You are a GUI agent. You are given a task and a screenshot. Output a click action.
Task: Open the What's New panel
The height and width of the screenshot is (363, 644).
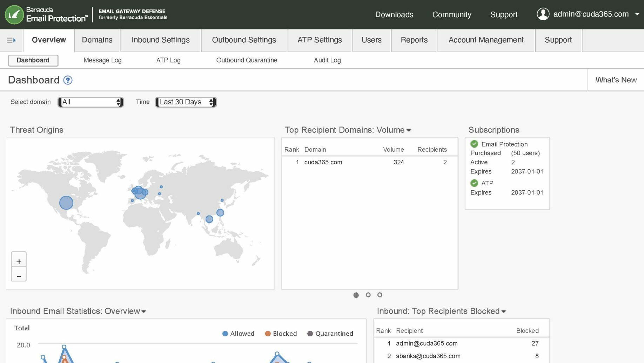tap(616, 80)
